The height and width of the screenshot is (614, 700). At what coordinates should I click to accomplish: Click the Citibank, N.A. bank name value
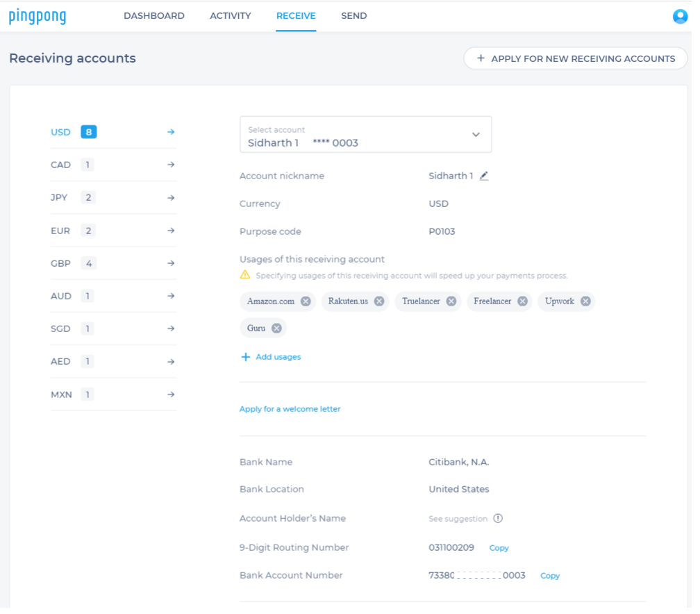(x=459, y=462)
